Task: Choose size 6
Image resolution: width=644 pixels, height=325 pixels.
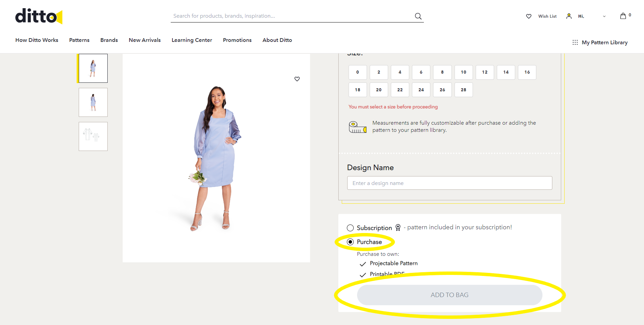Action: [x=421, y=72]
